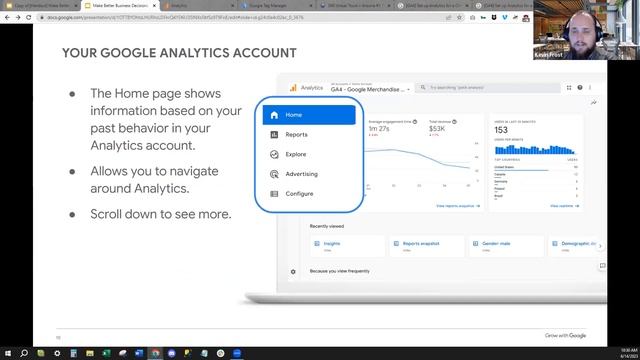
Task: Open the Calculator from taskbar
Action: point(73,353)
